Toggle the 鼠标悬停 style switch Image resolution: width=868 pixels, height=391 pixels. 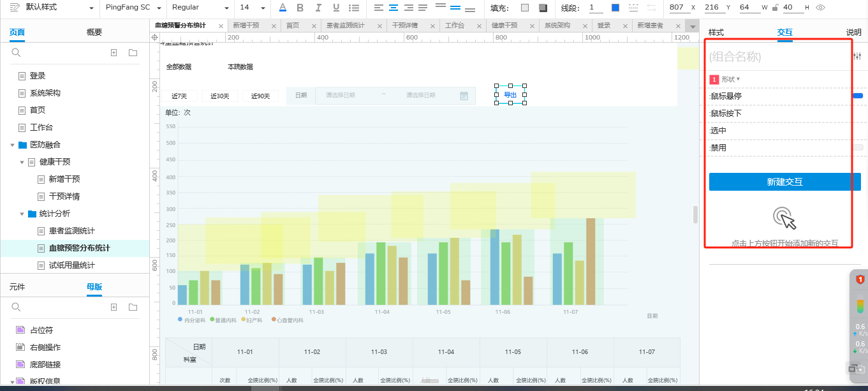(x=858, y=96)
